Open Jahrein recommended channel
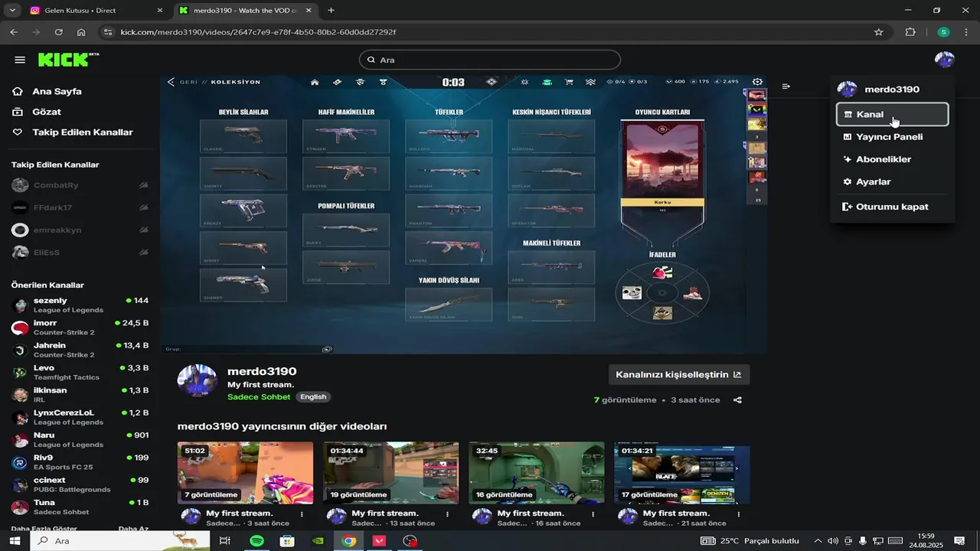 point(80,350)
